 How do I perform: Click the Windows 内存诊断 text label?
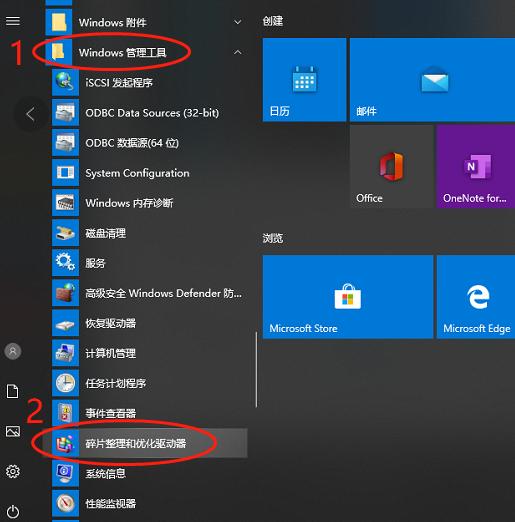click(x=129, y=203)
